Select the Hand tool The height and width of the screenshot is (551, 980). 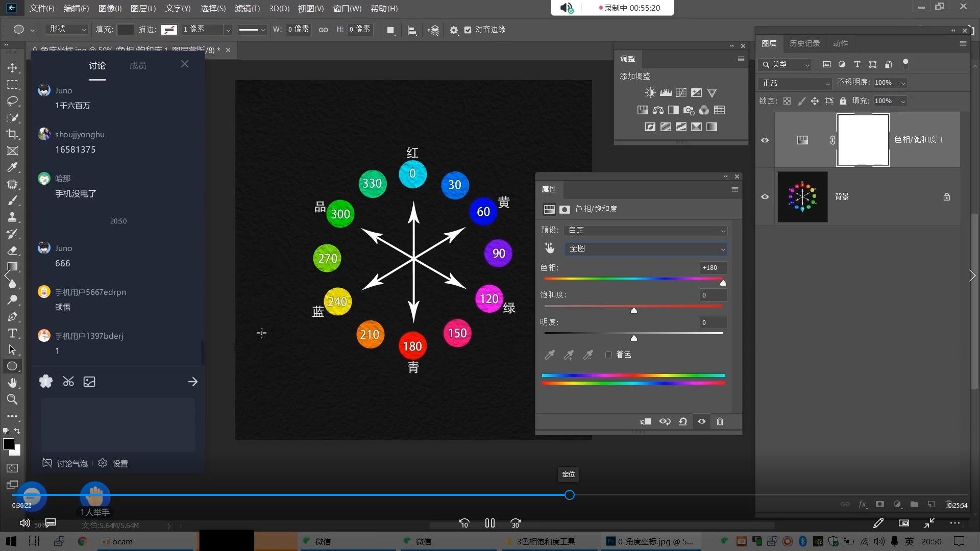tap(12, 383)
